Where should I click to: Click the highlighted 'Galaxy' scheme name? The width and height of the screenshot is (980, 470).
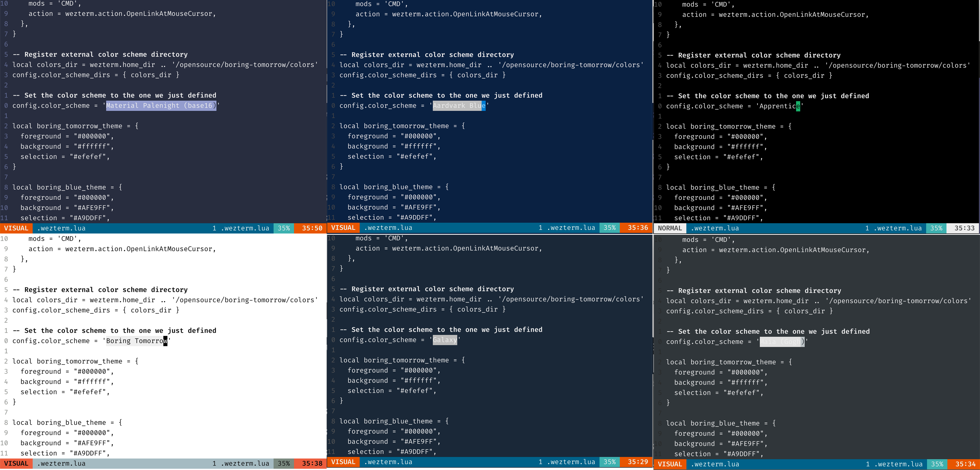[x=445, y=340]
